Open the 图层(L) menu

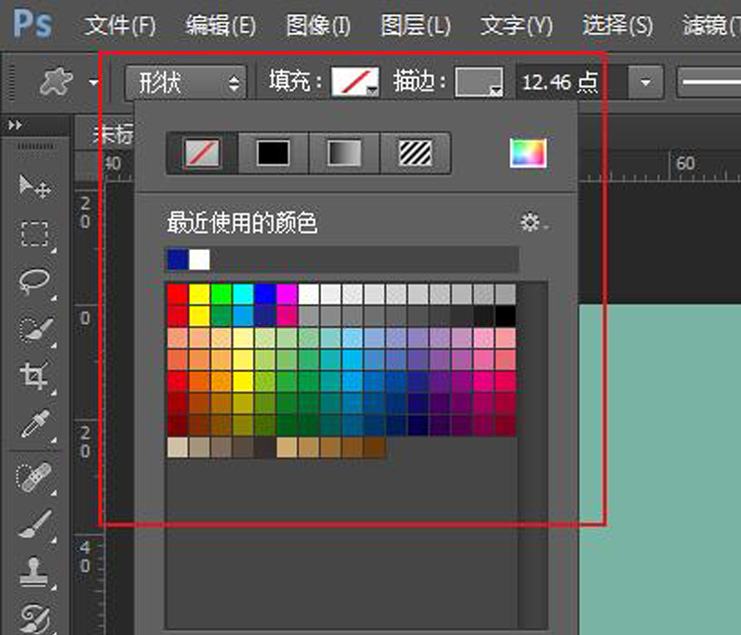tap(416, 26)
